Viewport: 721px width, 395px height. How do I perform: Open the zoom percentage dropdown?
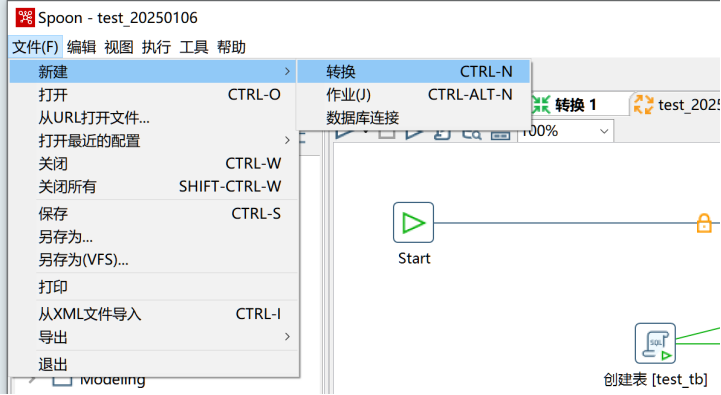point(604,132)
